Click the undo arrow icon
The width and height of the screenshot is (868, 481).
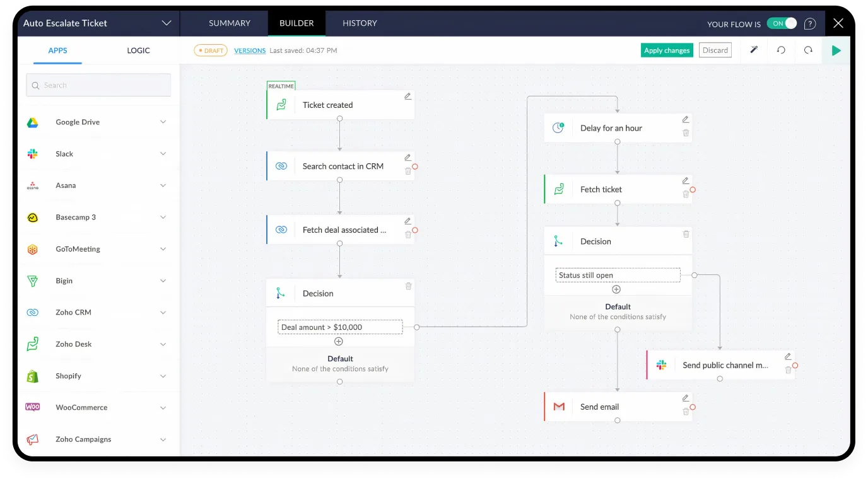coord(781,50)
